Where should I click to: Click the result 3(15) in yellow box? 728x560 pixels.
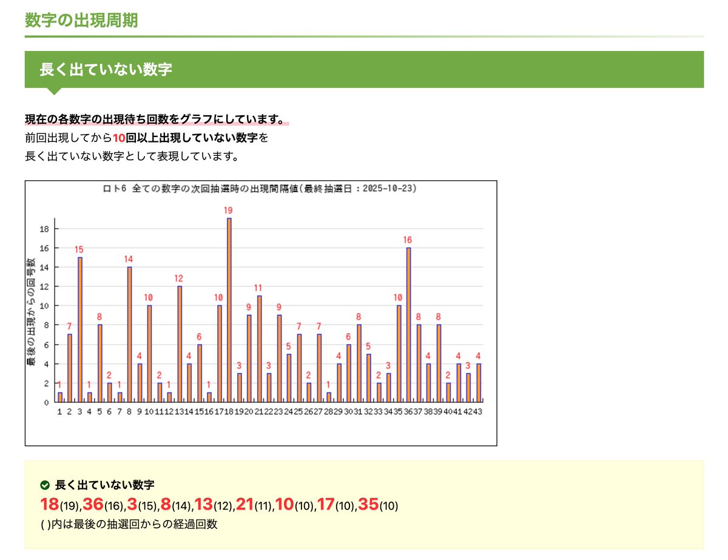click(x=142, y=505)
